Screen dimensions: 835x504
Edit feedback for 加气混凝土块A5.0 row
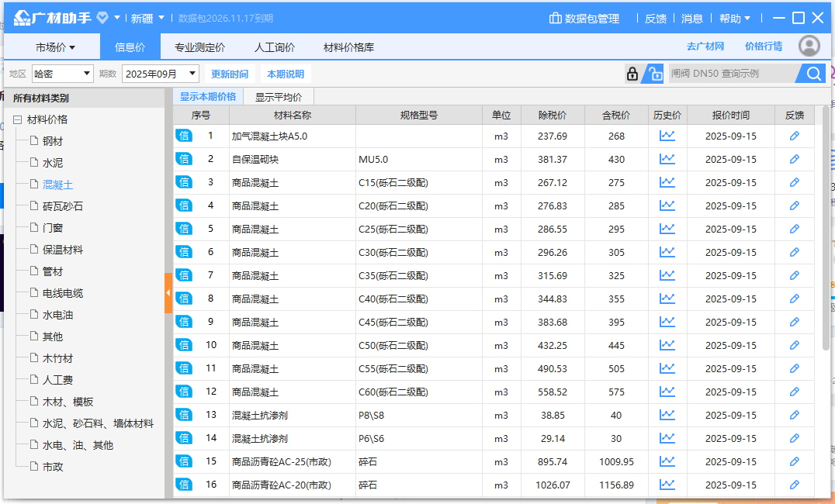[x=794, y=136]
